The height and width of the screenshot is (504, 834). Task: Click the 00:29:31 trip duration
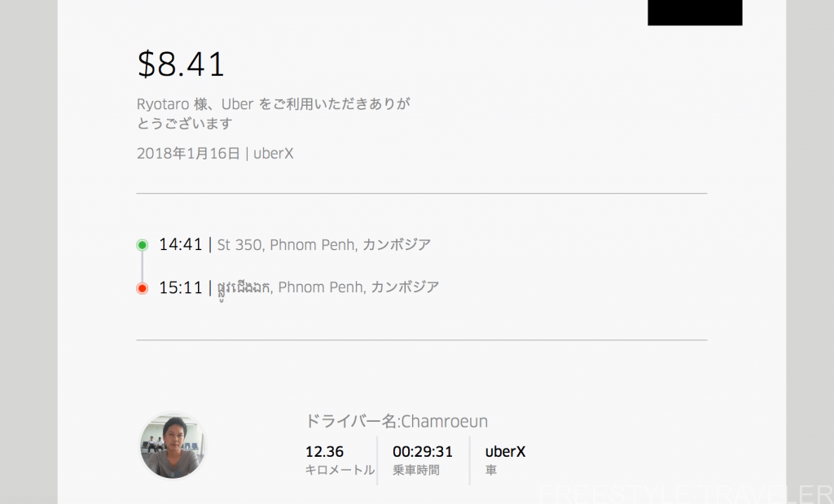423,452
